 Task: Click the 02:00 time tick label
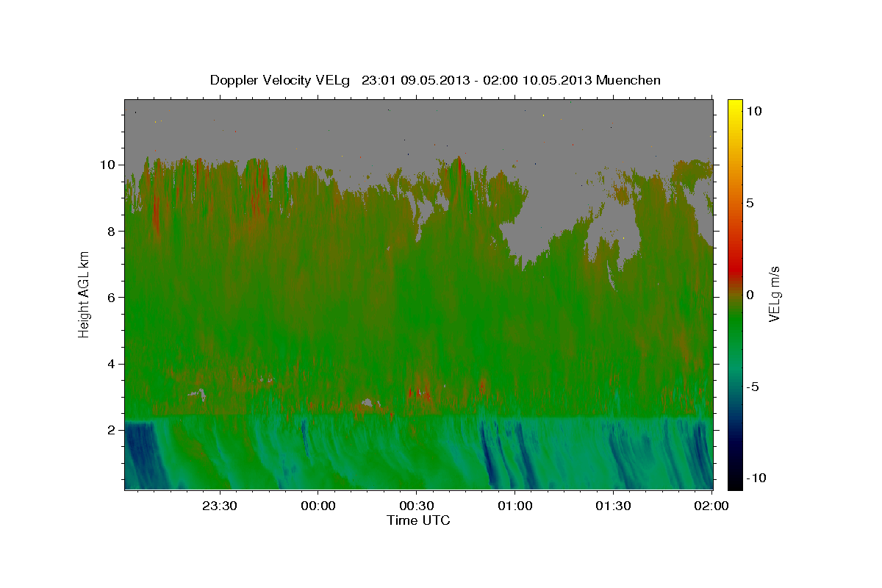pyautogui.click(x=711, y=506)
